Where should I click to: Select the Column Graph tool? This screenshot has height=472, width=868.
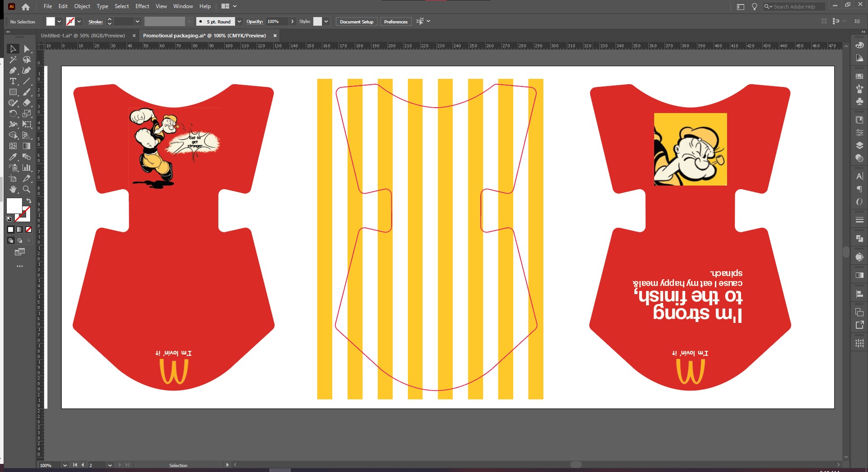tap(27, 168)
